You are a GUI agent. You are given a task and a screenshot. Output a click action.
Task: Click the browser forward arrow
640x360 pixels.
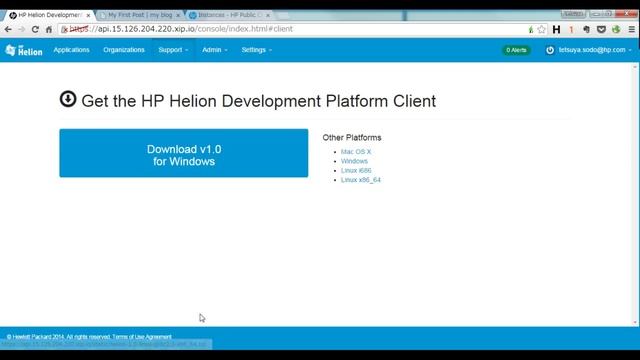tap(22, 29)
